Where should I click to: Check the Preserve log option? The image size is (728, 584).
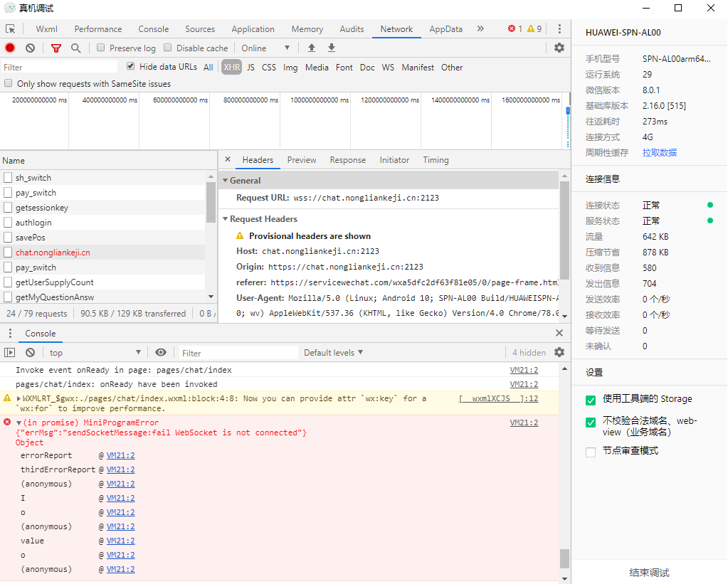(101, 48)
